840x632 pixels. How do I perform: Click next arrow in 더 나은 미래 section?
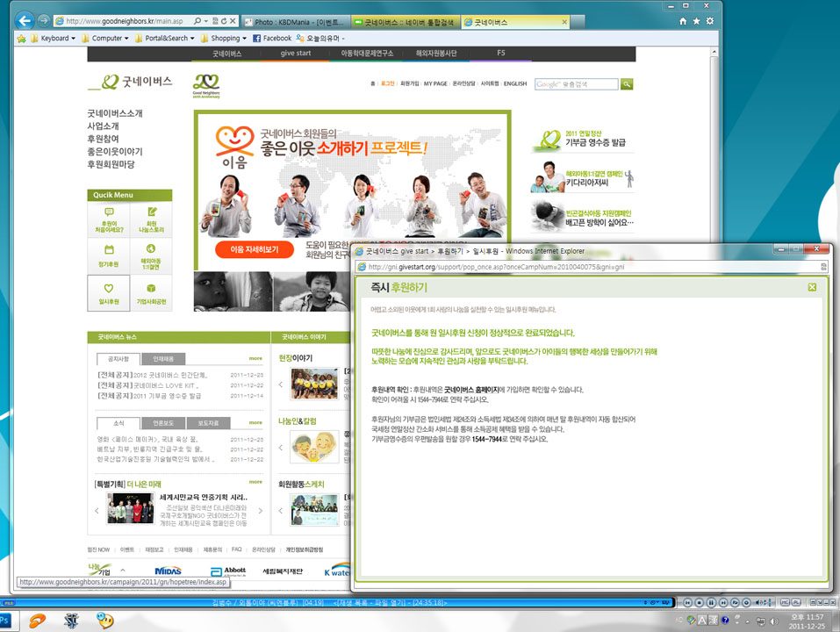(x=261, y=511)
